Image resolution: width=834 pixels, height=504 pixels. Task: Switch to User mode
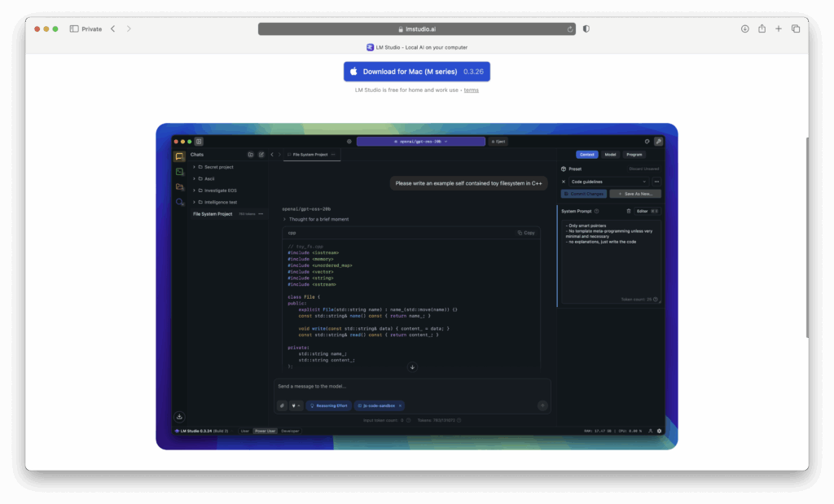244,432
